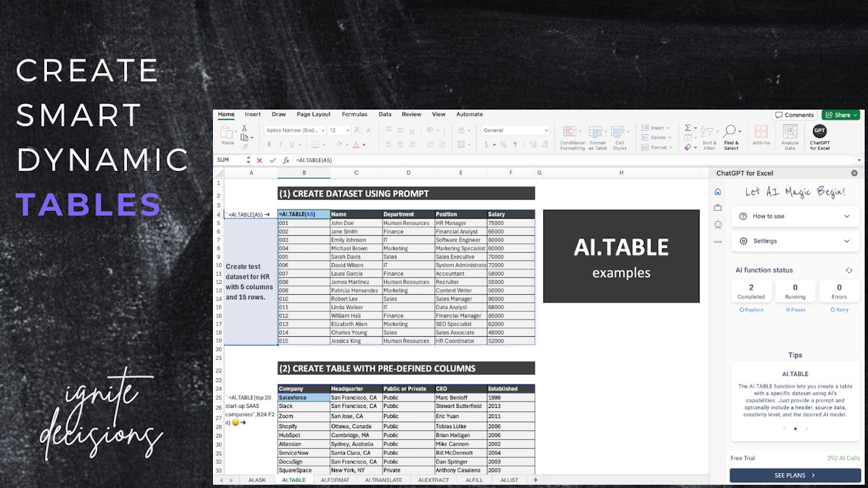Click the Format Painter brush icon
This screenshot has width=868, height=488.
point(244,146)
